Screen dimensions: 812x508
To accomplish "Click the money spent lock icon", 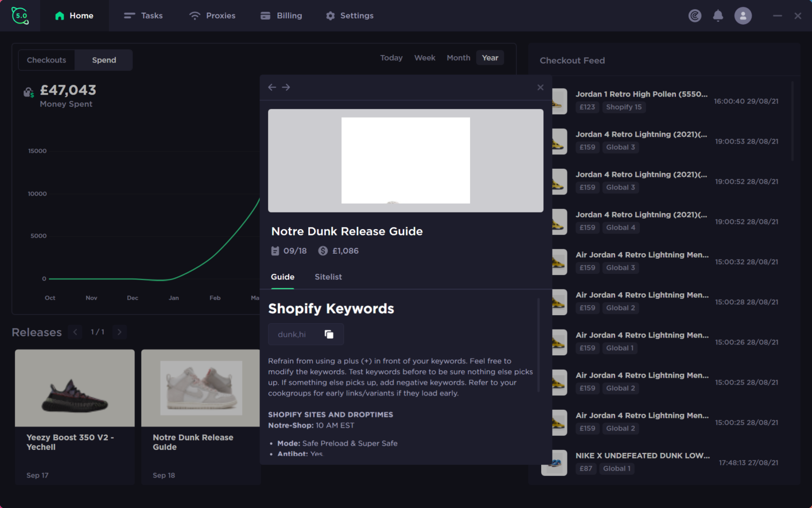I will coord(29,92).
